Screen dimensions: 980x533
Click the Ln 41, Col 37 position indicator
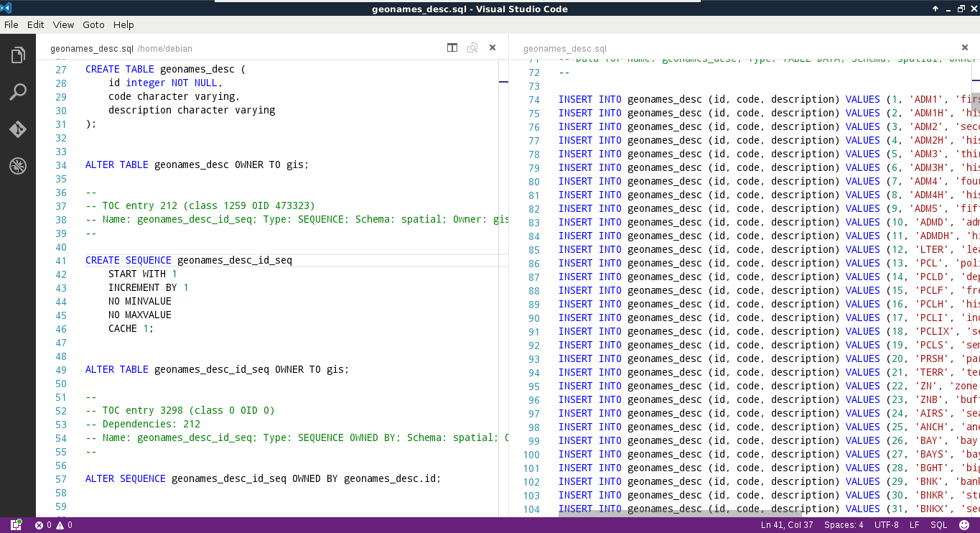(787, 525)
